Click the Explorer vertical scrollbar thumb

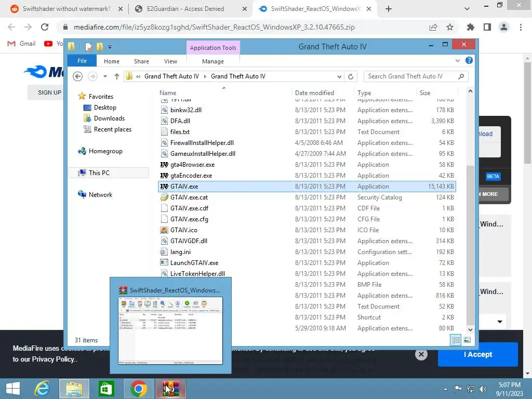470,244
